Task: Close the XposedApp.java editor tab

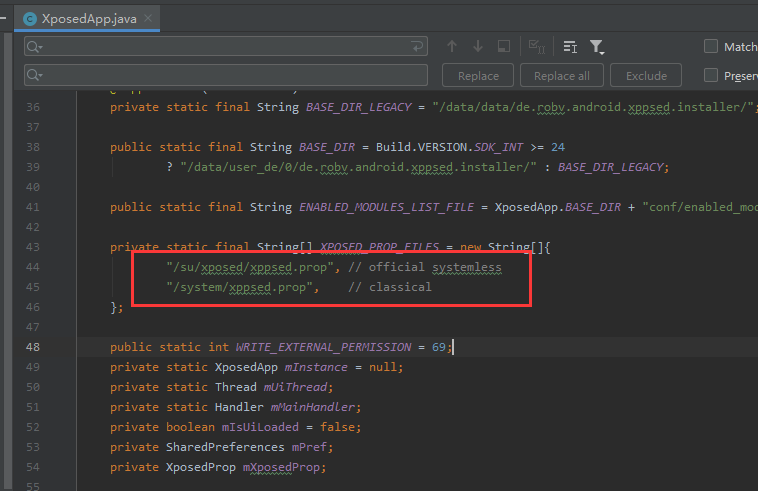Action: coord(148,18)
